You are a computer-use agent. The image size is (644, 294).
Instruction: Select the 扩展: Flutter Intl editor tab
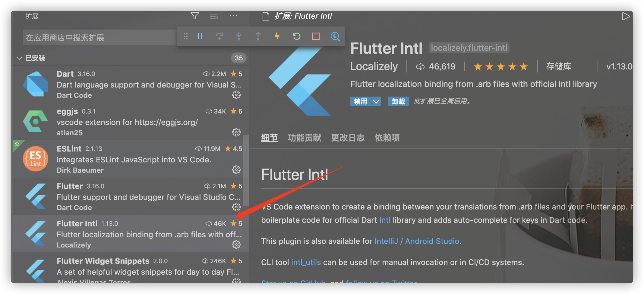tap(297, 16)
